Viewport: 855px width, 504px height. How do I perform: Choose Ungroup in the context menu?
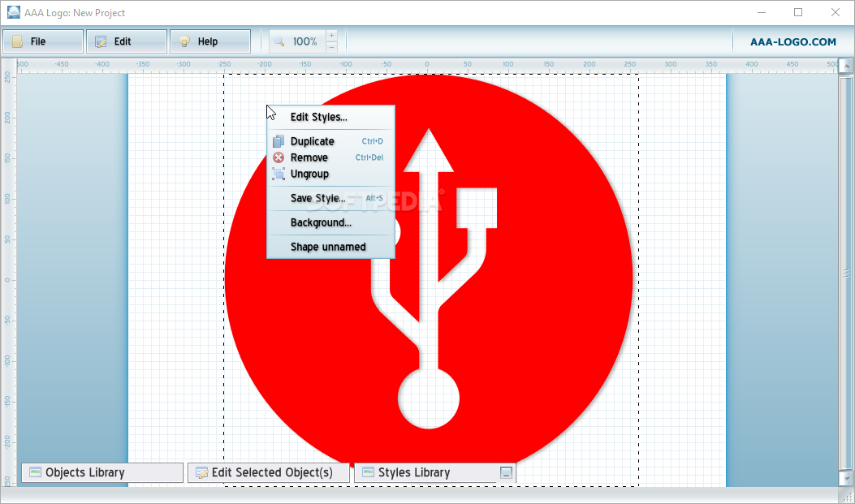pos(330,174)
